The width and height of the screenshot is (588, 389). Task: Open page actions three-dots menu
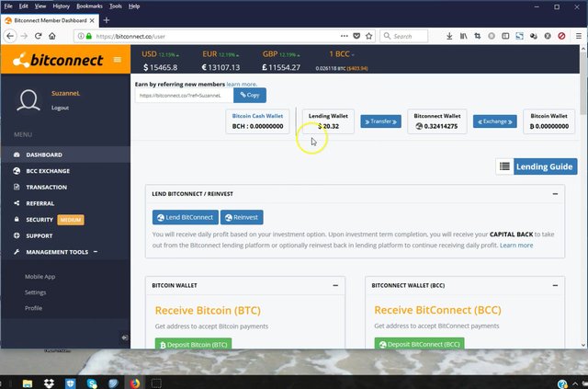[344, 36]
